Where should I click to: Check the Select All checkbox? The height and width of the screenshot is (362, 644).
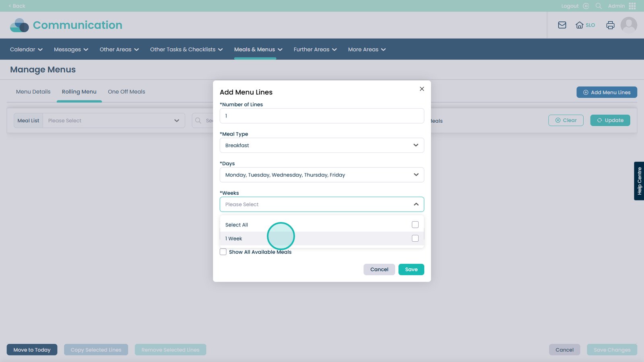(x=415, y=225)
